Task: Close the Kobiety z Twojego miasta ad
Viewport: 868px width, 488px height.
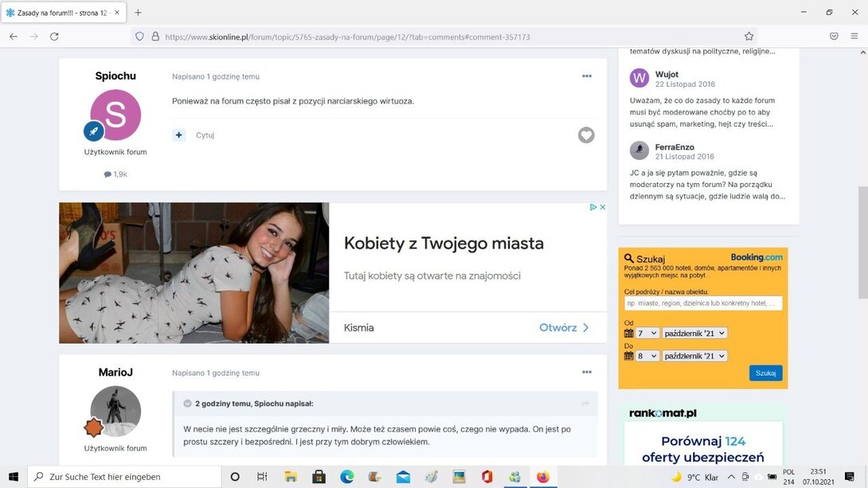Action: (x=603, y=207)
